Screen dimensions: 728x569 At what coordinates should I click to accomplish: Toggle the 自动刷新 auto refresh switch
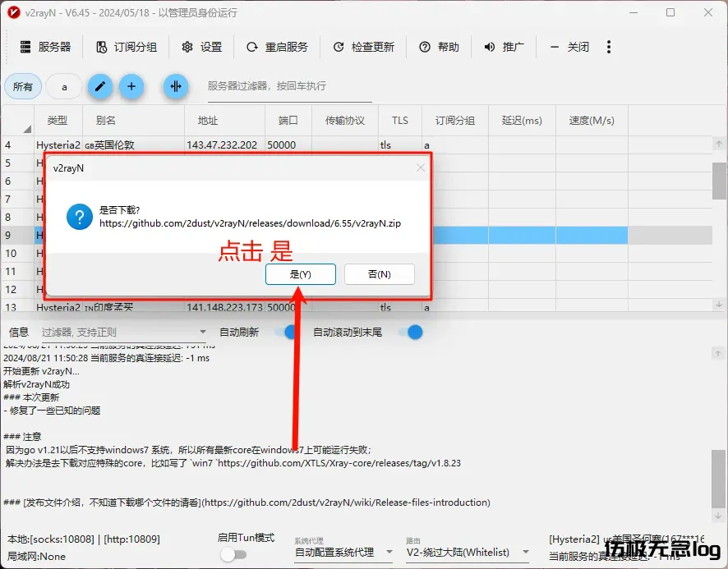point(286,332)
